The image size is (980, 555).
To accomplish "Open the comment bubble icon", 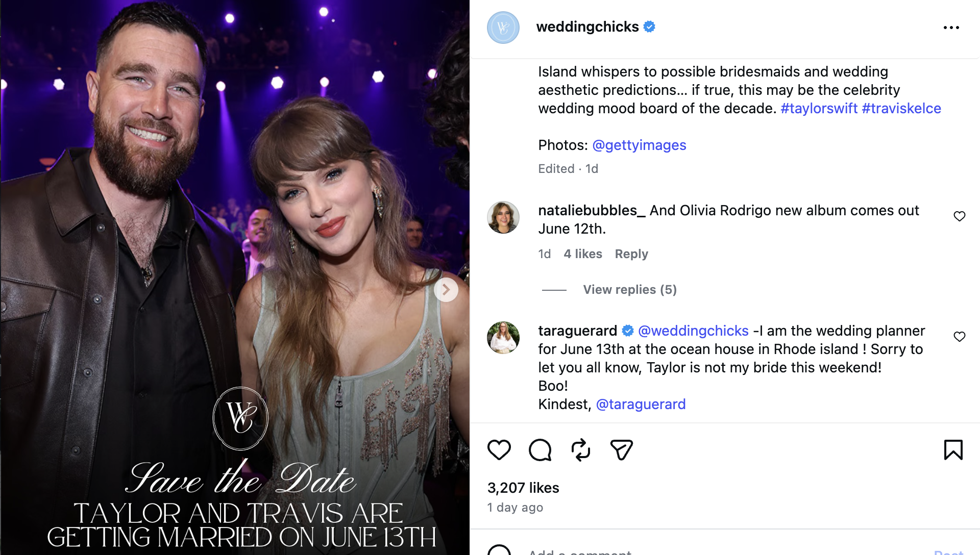I will [540, 449].
